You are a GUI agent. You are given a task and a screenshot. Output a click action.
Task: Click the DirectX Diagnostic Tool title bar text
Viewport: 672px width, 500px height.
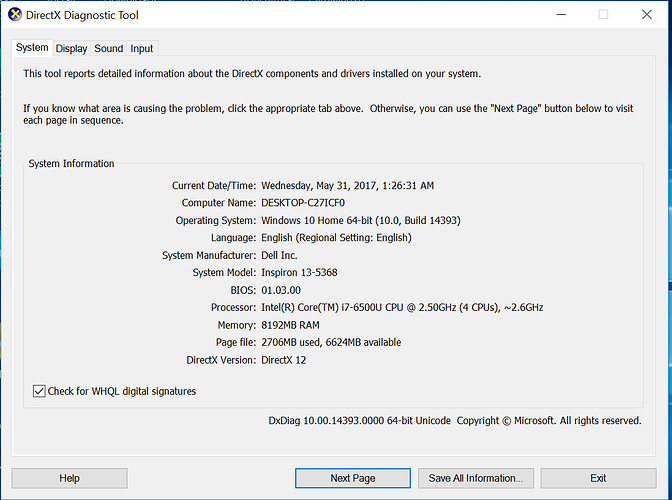coord(82,15)
